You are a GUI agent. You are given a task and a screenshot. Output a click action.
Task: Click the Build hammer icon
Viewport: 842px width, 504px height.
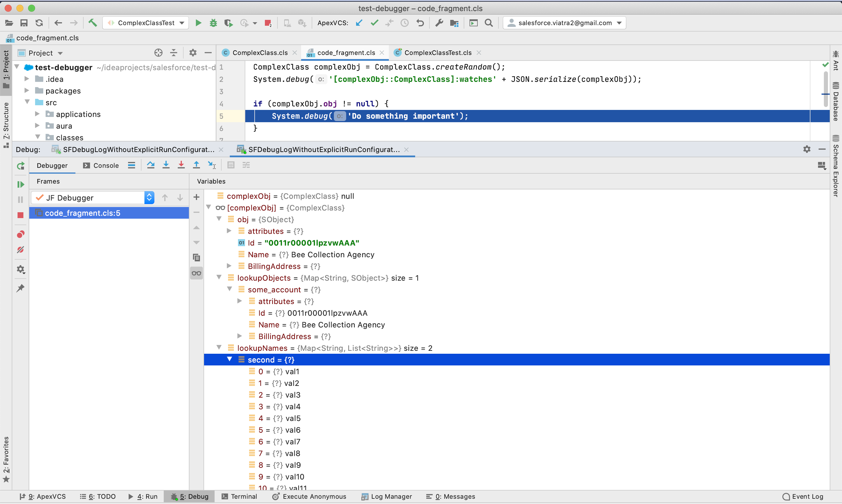pyautogui.click(x=92, y=23)
